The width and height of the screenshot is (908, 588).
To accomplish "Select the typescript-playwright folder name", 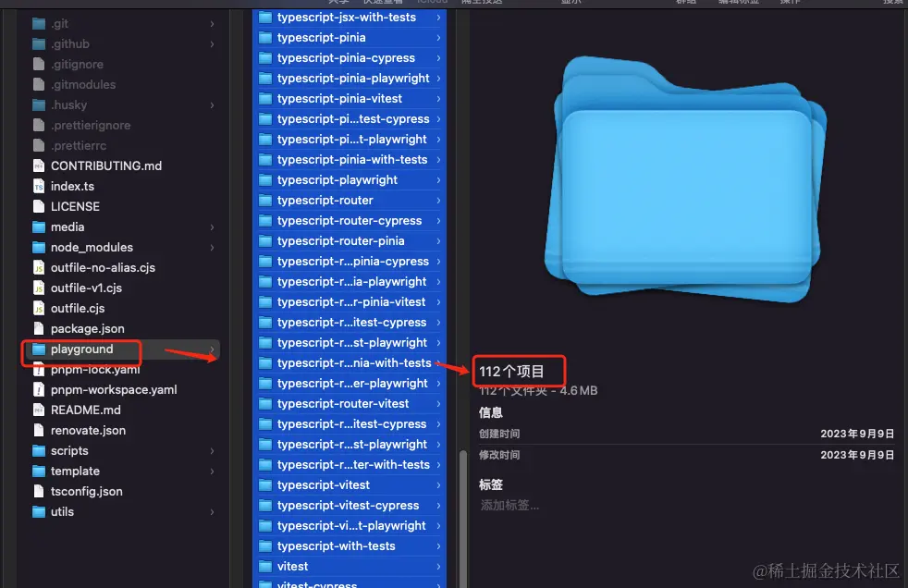I will [337, 180].
